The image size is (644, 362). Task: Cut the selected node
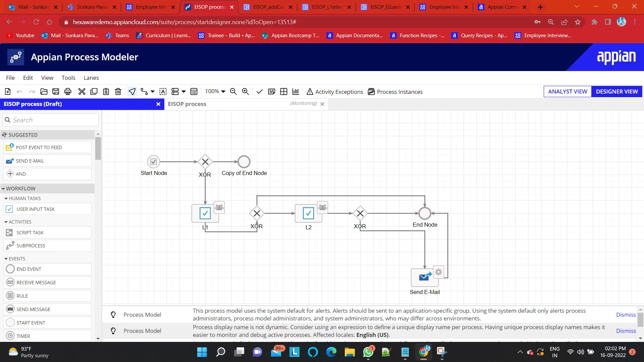(82, 92)
